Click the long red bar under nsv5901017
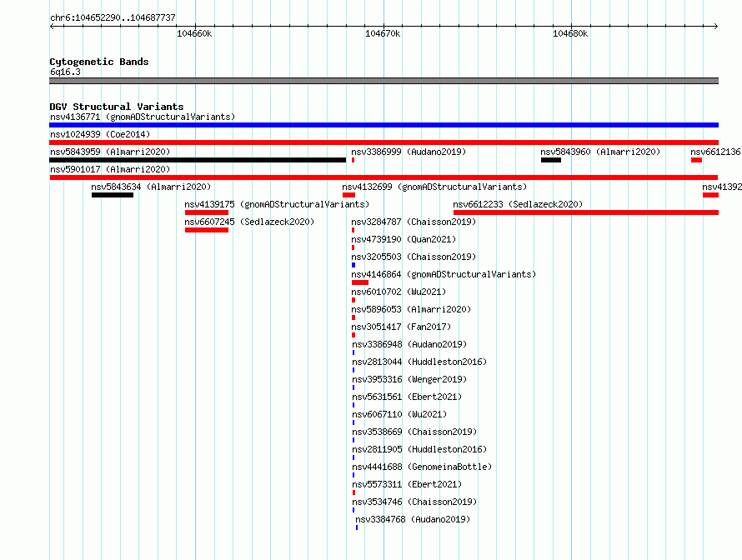This screenshot has height=560, width=742. pyautogui.click(x=384, y=177)
